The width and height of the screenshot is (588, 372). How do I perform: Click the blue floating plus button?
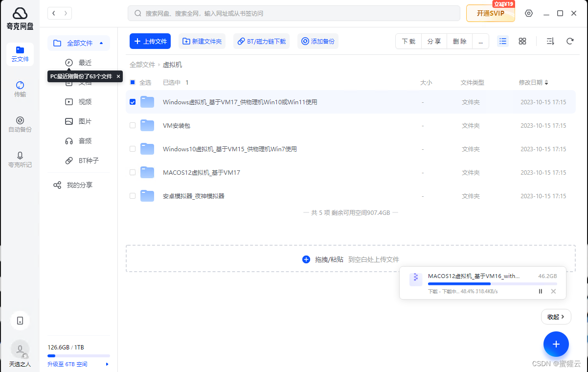pos(556,344)
